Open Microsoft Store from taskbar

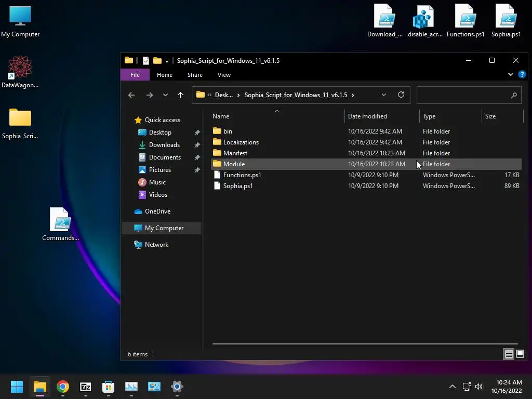(x=108, y=387)
